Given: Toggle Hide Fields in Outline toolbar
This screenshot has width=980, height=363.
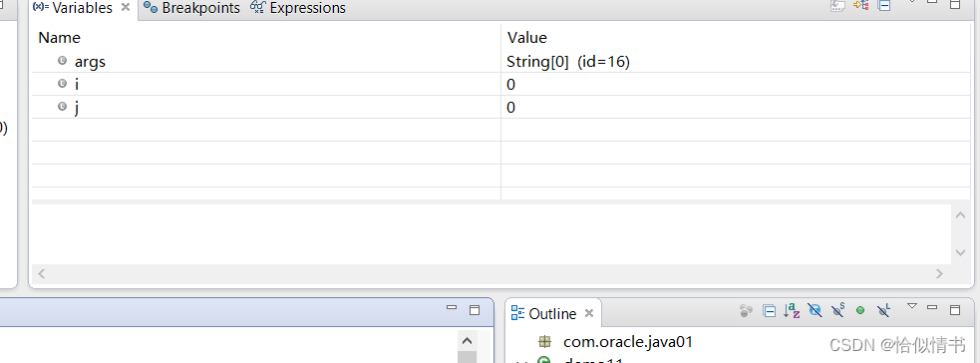Looking at the screenshot, I should click(815, 310).
